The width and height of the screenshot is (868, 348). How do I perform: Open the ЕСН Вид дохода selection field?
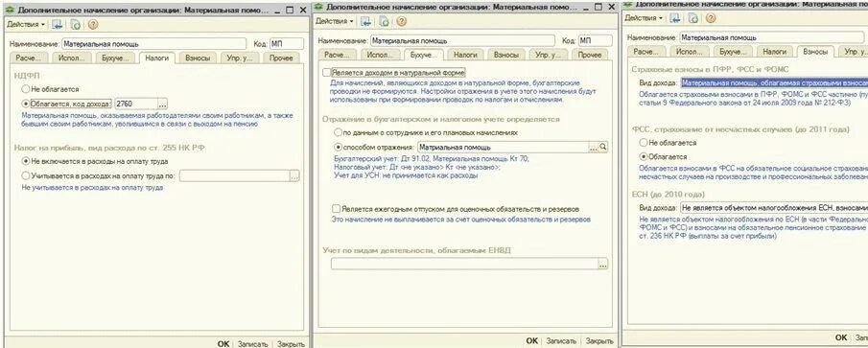click(x=774, y=208)
